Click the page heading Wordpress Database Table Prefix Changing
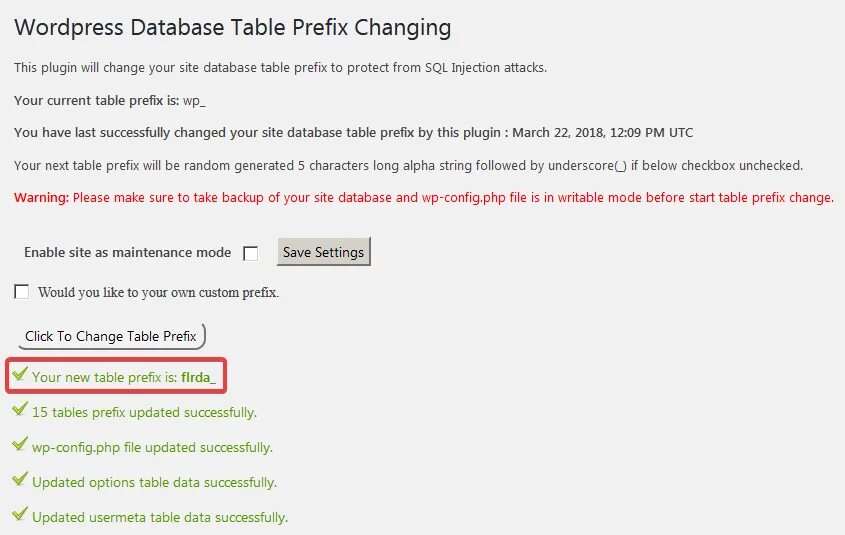This screenshot has width=845, height=535. pyautogui.click(x=233, y=27)
